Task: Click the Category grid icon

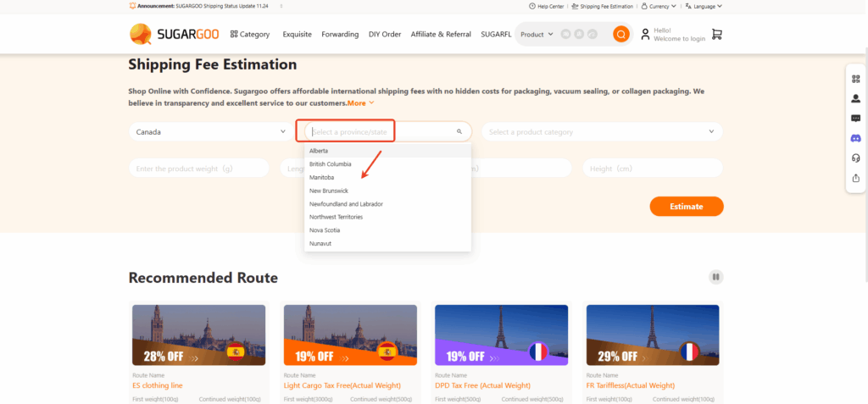Action: tap(234, 35)
